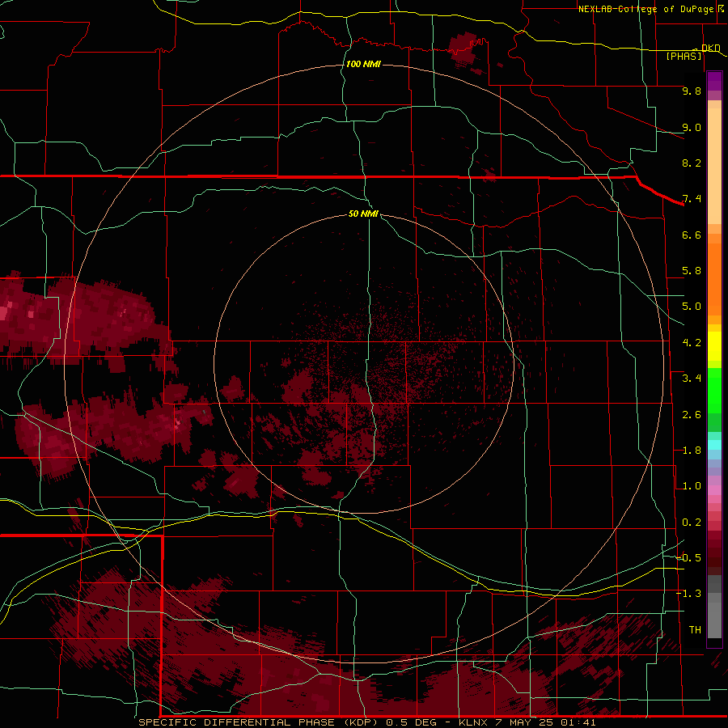This screenshot has height=728, width=728.
Task: Click the 1.0 value on the color scale
Action: 692,486
